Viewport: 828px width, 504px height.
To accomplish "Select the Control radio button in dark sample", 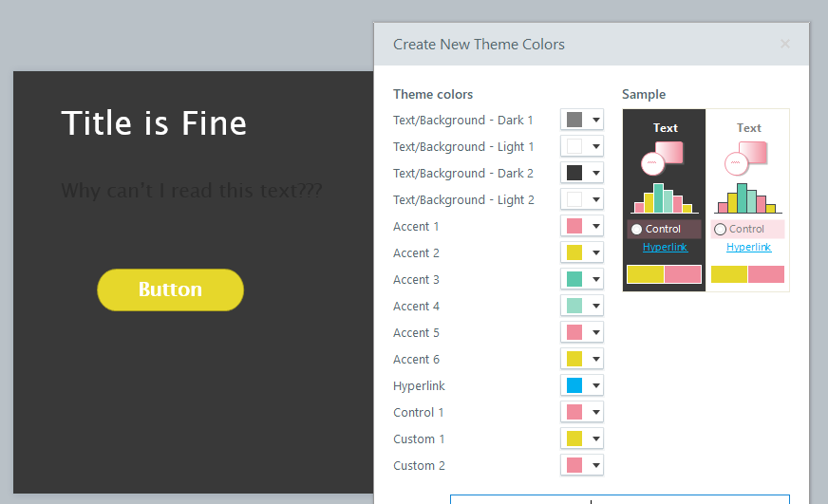I will coord(636,230).
